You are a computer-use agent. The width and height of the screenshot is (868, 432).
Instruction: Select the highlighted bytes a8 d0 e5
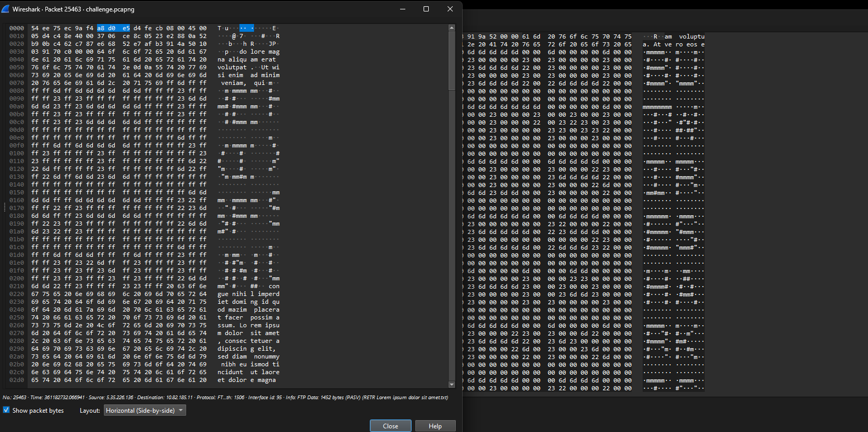[113, 28]
